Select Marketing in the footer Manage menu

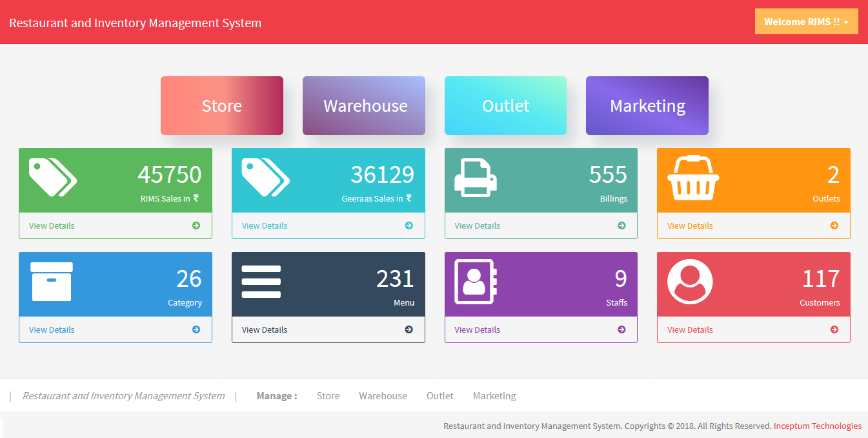click(494, 396)
